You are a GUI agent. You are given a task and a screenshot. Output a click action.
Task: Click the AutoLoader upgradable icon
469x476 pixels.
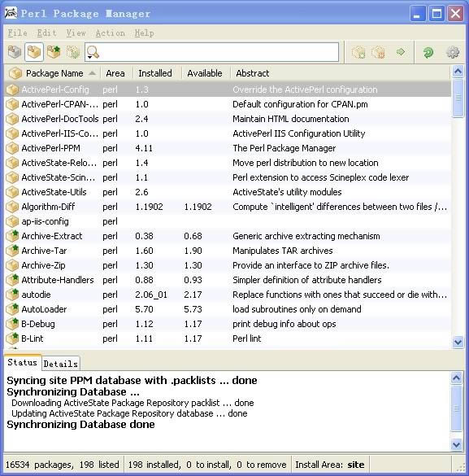[12, 309]
